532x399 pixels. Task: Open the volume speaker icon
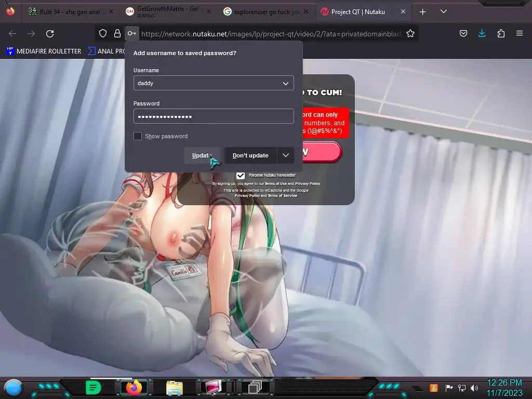coord(474,388)
